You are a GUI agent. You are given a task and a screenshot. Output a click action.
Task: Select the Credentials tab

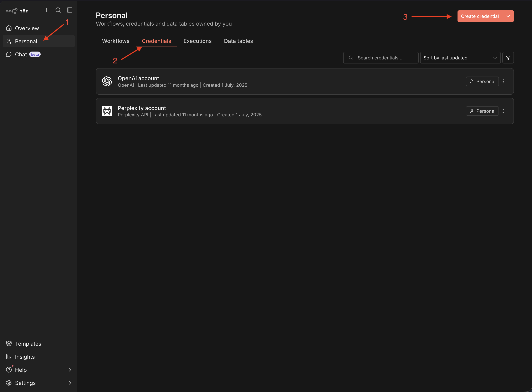[x=156, y=41]
